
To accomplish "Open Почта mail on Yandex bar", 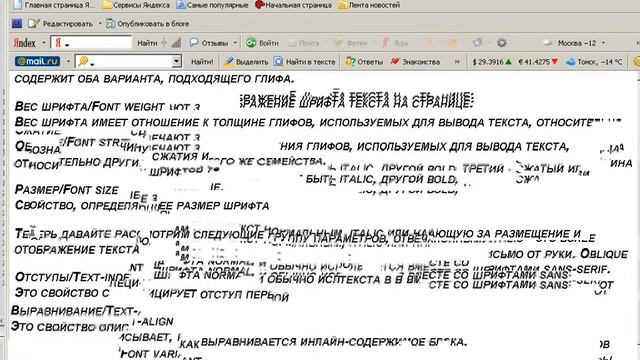I will [x=303, y=43].
